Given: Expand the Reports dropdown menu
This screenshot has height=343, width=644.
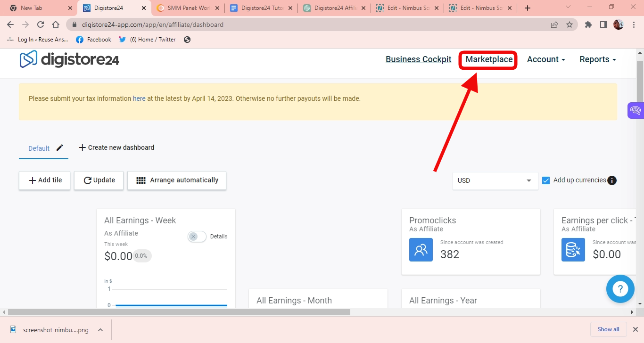Looking at the screenshot, I should 598,59.
